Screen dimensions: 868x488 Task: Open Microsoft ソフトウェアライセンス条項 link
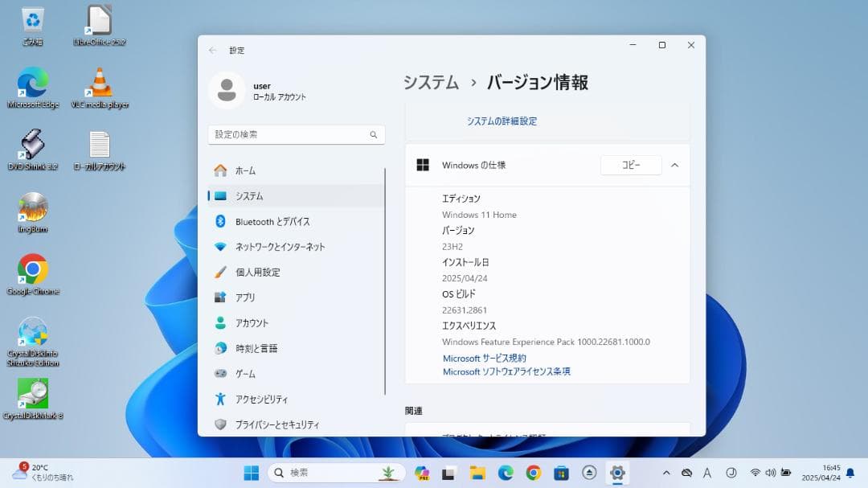pos(506,371)
